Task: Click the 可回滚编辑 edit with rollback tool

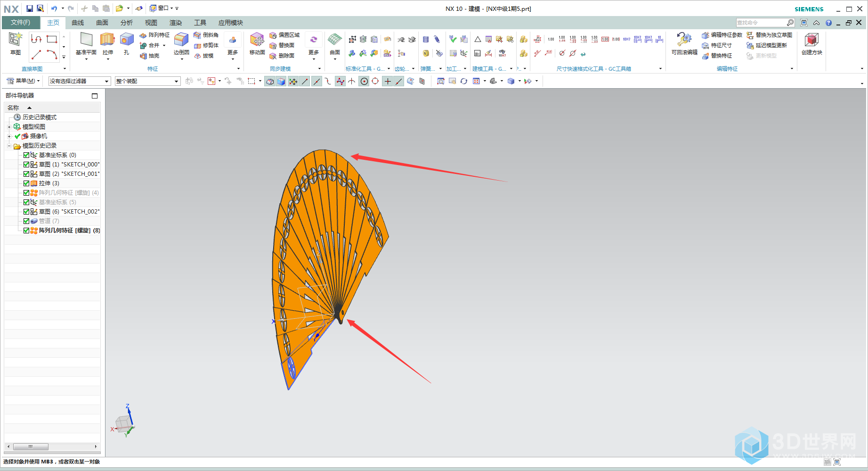Action: [684, 44]
